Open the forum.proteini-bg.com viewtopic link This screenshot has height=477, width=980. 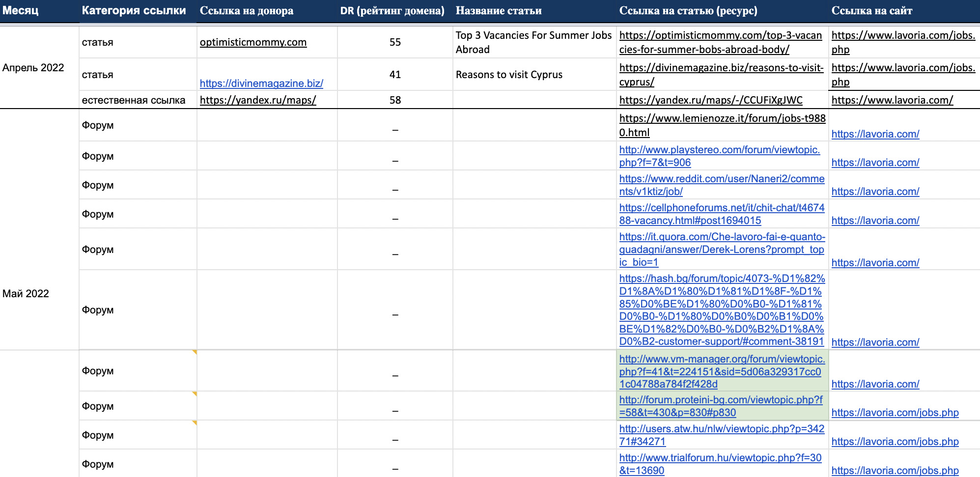pyautogui.click(x=721, y=406)
